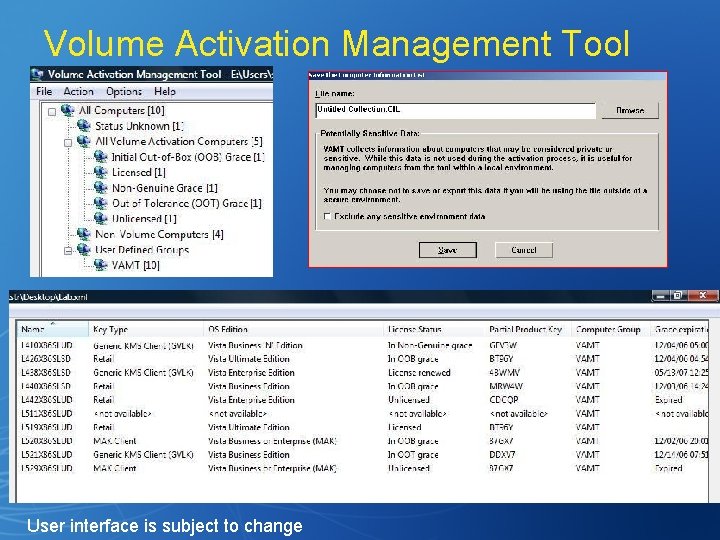Select computer row L410X86SLUD
Viewport: 720px width, 540px height.
tap(363, 345)
